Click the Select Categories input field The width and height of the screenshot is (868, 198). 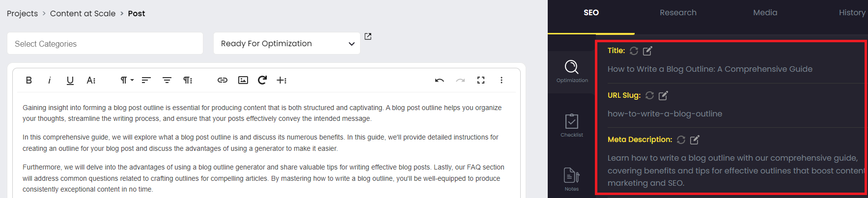[105, 44]
